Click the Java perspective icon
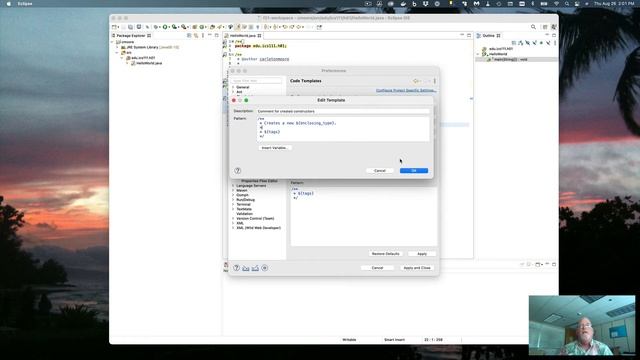The image size is (640, 360). pos(554,27)
